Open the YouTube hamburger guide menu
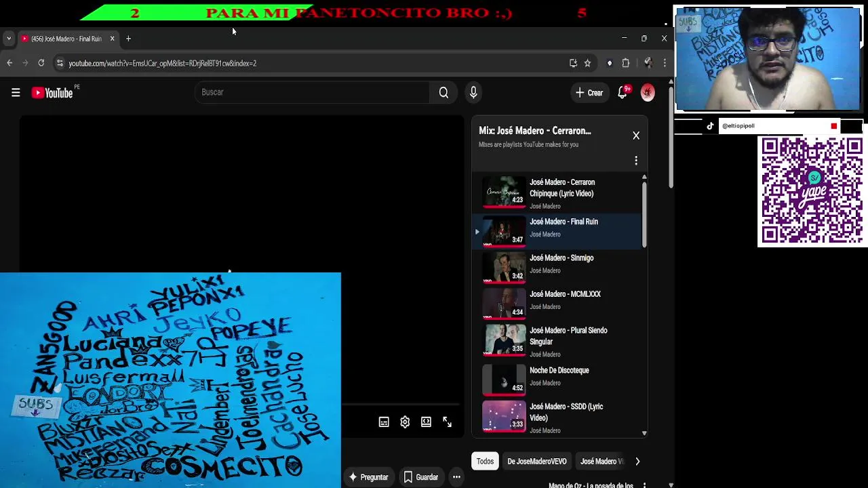The height and width of the screenshot is (488, 868). click(16, 93)
